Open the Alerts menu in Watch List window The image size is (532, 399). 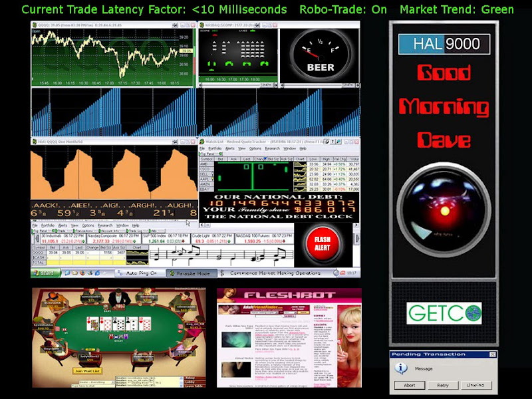(x=229, y=148)
